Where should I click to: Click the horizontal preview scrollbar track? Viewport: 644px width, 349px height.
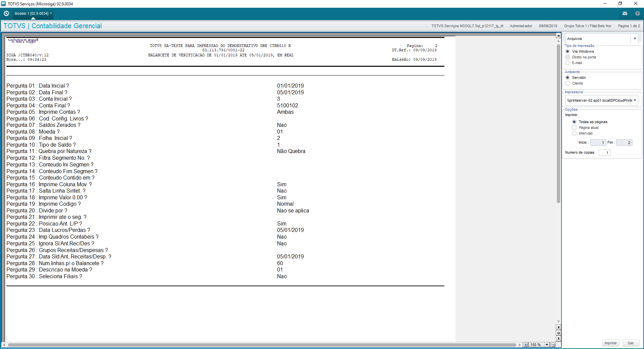tap(262, 345)
